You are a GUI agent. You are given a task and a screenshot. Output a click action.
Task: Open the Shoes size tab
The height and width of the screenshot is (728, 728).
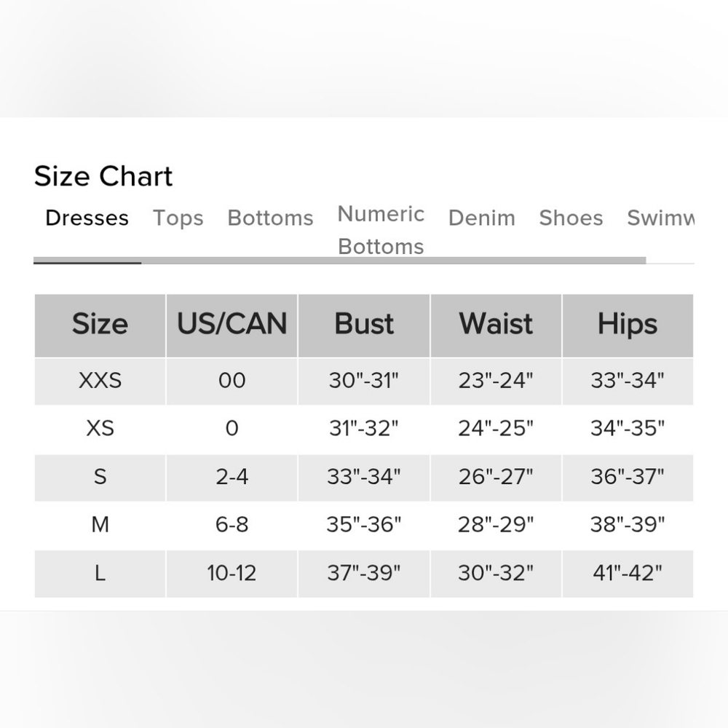571,218
